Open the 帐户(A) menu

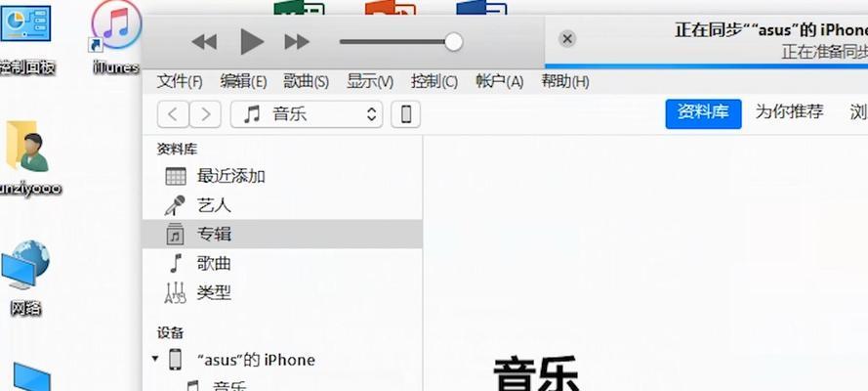499,82
